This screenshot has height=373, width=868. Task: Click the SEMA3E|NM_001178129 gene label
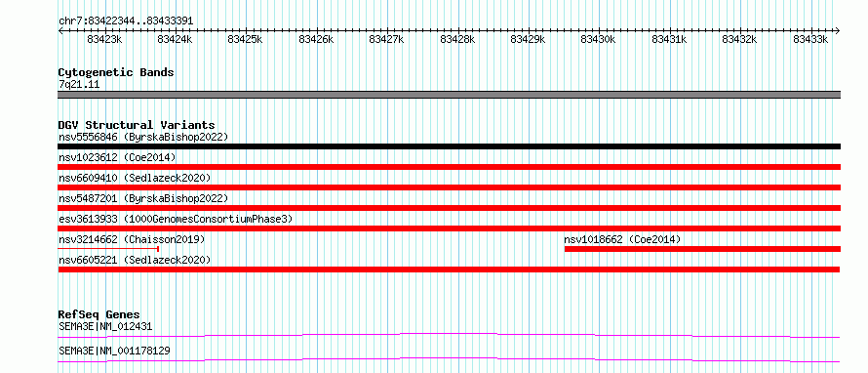[x=114, y=351]
